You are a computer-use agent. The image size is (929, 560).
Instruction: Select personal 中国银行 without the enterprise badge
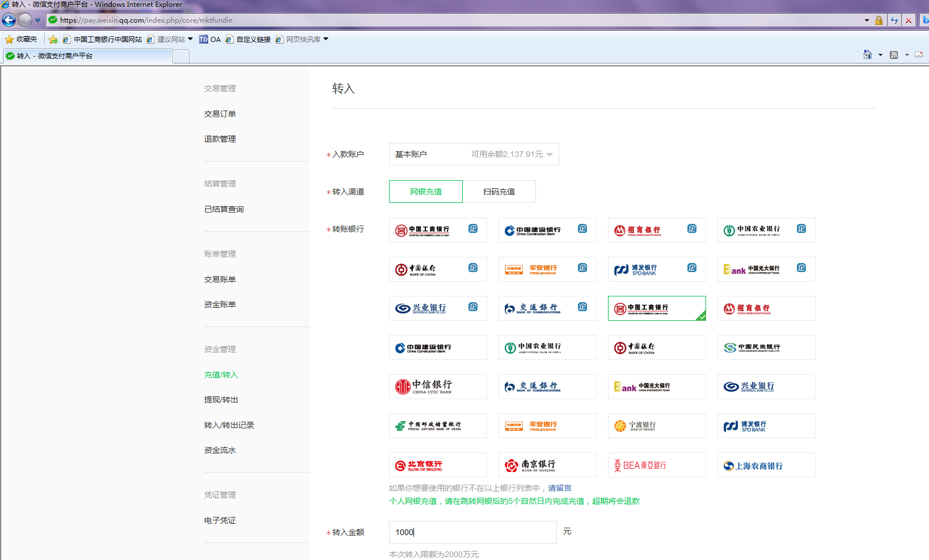tap(657, 347)
